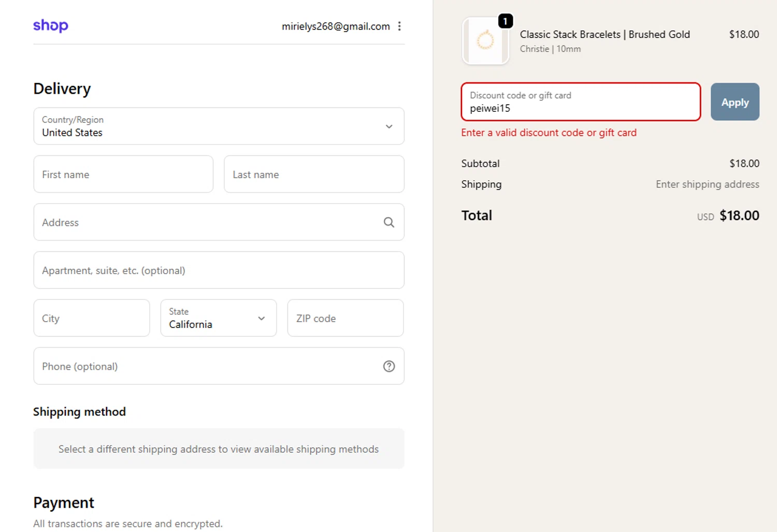Click the Classic Stack Bracelets product title
The width and height of the screenshot is (777, 532).
click(605, 34)
